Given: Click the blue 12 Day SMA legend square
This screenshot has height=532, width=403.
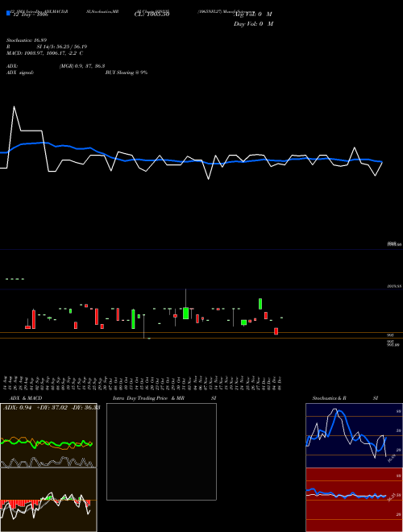Looking at the screenshot, I should pos(9,13).
